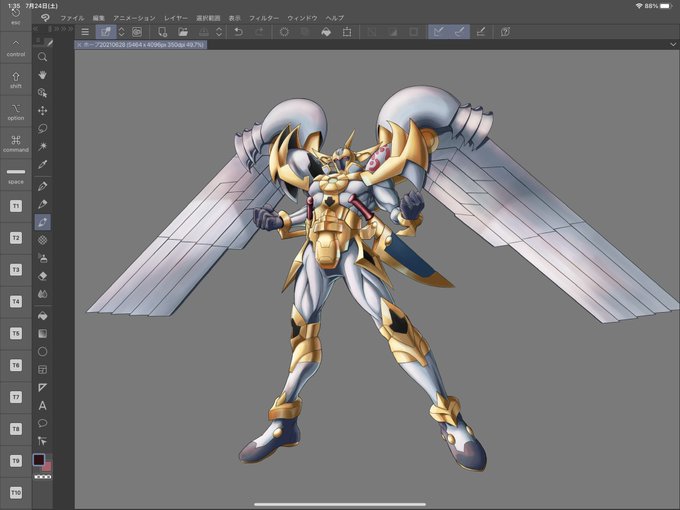Screen dimensions: 680x510
Task: Toggle the control modifier key
Action: point(16,48)
